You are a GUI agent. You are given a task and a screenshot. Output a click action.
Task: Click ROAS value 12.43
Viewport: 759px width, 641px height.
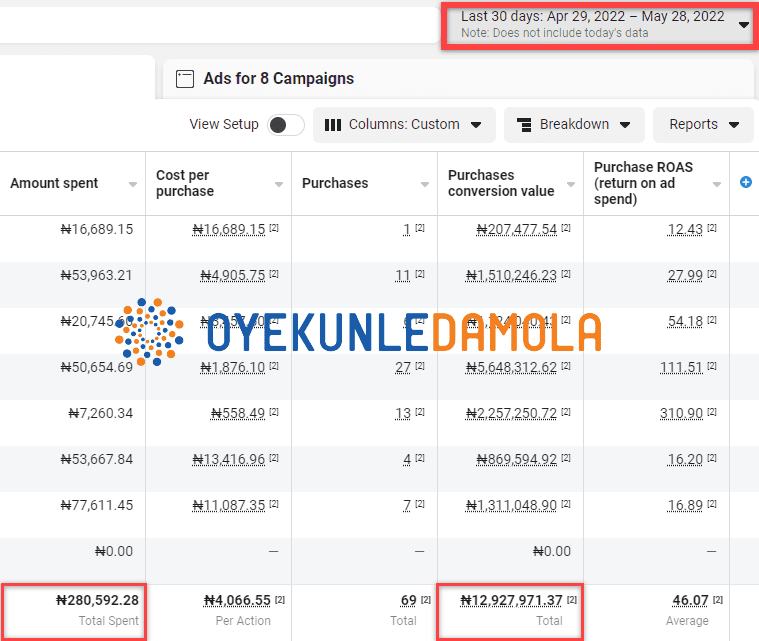[685, 229]
